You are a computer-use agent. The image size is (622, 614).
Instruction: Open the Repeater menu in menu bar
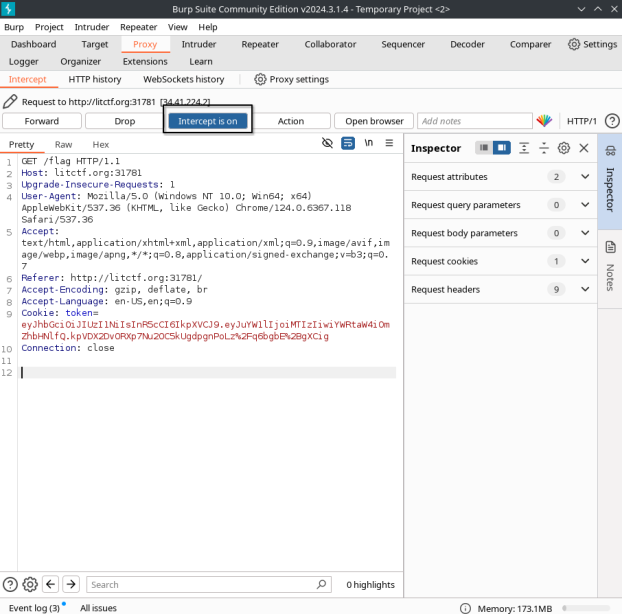tap(138, 27)
